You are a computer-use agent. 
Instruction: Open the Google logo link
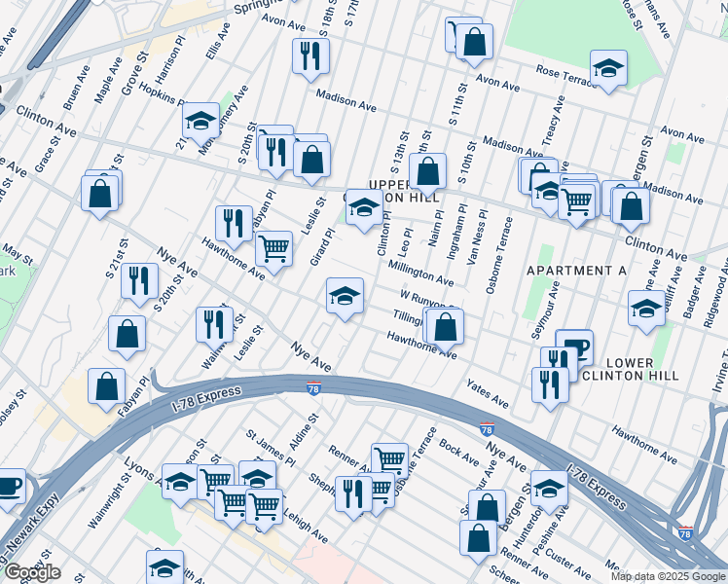(32, 573)
